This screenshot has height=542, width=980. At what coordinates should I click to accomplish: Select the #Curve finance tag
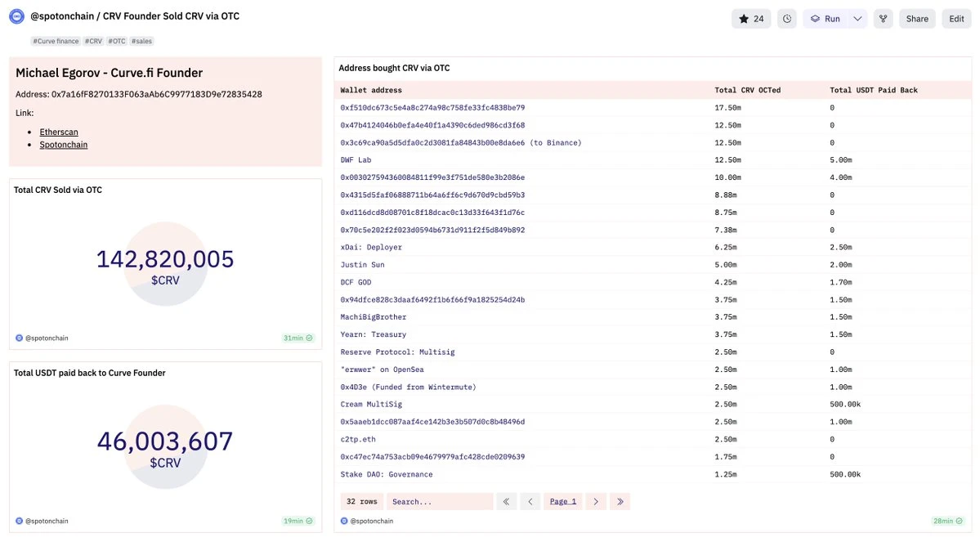56,41
